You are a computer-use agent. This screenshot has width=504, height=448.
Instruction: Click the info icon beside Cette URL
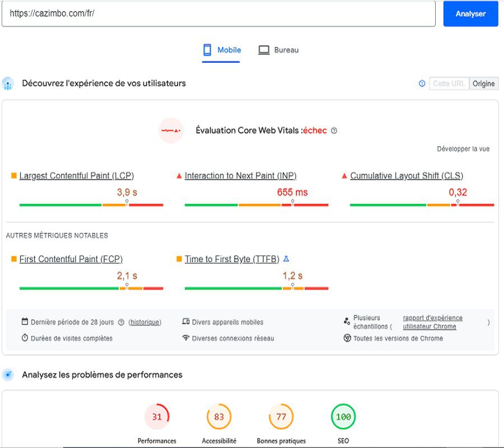422,83
